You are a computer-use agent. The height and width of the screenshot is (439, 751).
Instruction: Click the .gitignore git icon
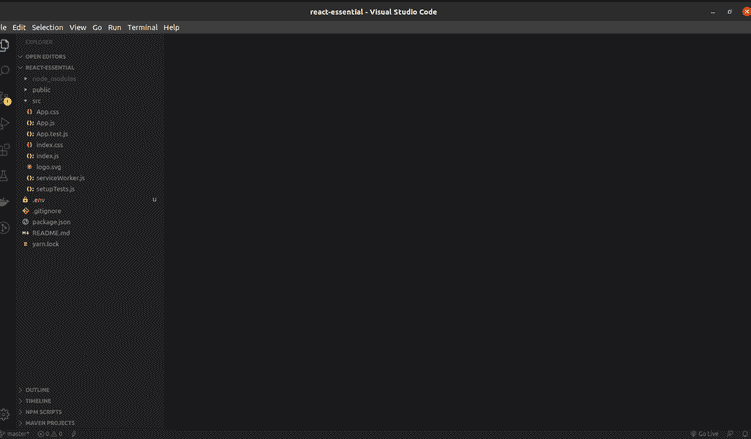point(26,211)
